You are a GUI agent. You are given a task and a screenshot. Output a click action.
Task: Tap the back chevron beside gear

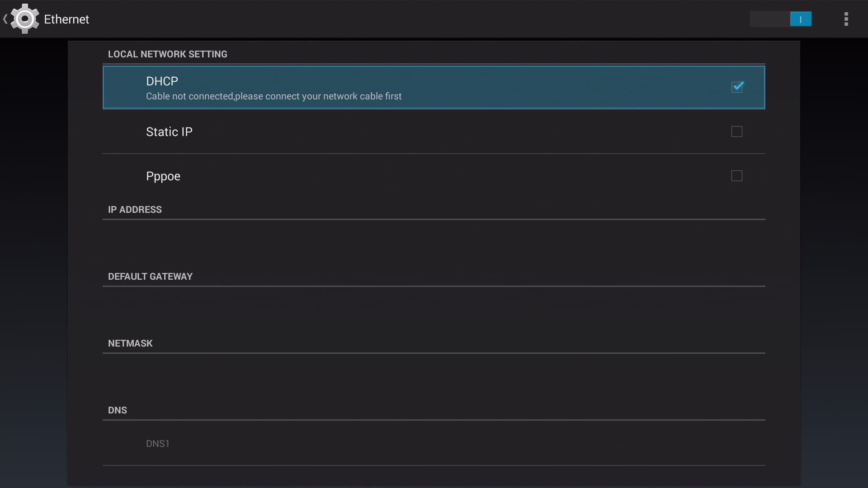5,19
